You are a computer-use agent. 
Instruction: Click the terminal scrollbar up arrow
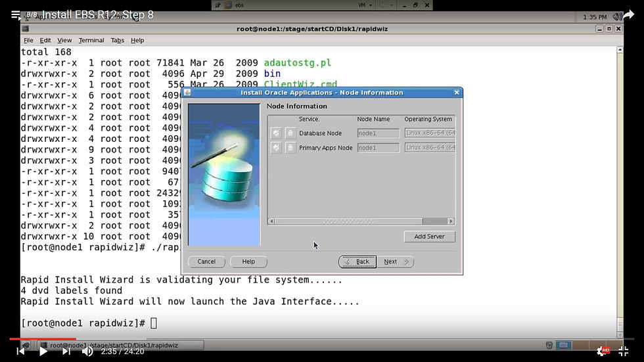tap(620, 50)
